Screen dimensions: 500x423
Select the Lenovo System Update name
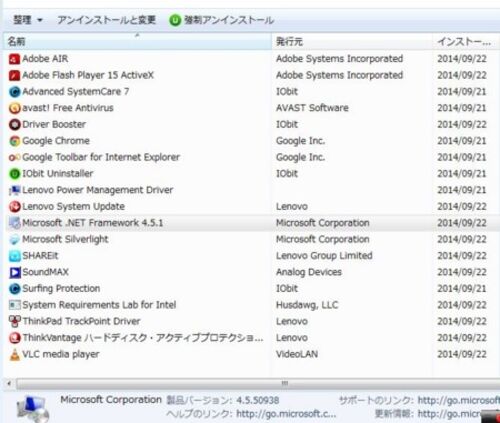(73, 207)
